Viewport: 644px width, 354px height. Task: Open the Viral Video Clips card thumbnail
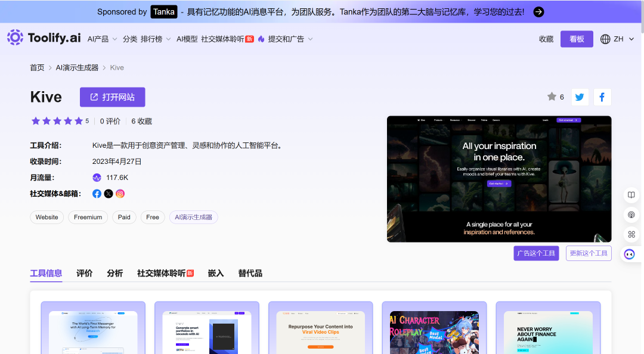pos(320,332)
